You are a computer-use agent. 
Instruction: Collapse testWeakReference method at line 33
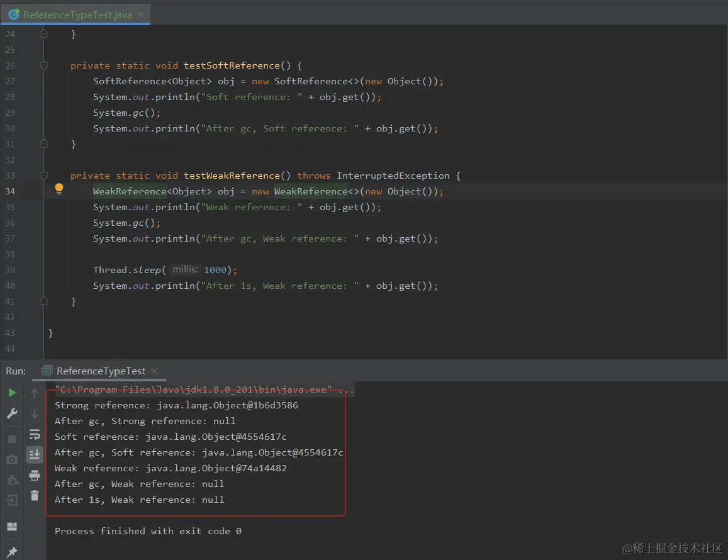pyautogui.click(x=44, y=176)
